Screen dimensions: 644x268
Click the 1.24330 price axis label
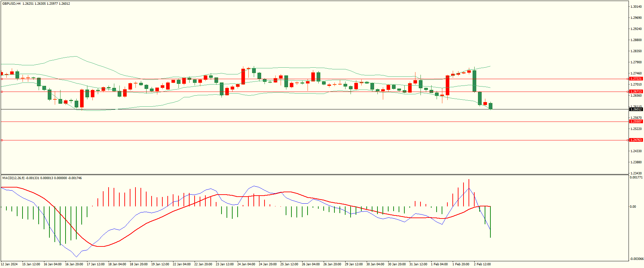click(636, 151)
